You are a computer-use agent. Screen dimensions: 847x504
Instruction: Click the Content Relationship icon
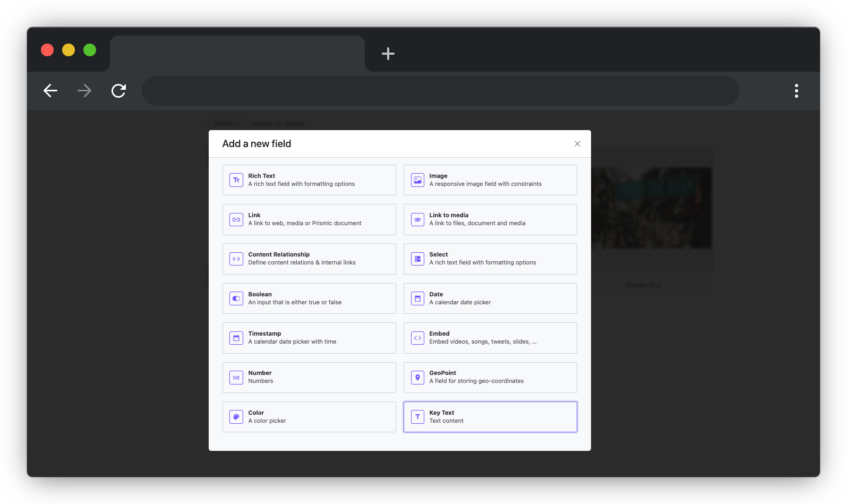[x=236, y=259]
